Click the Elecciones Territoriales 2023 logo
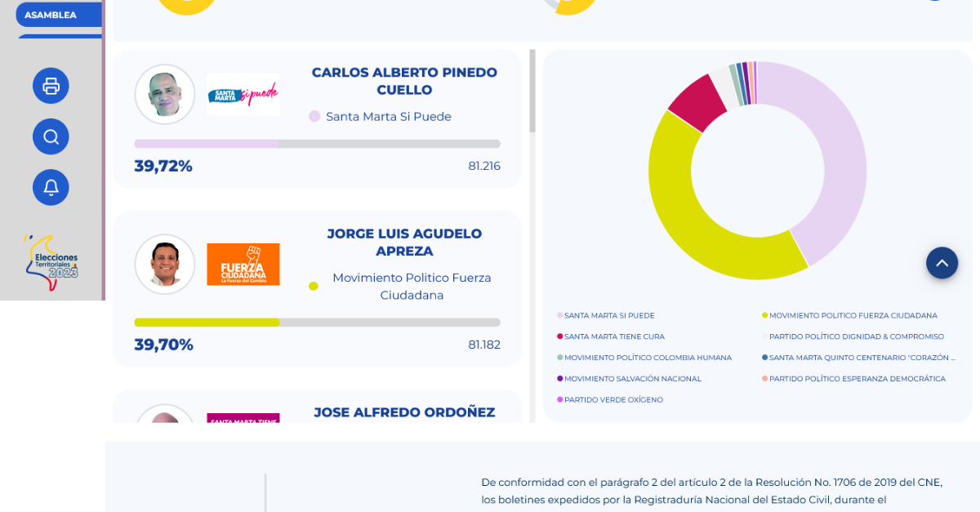The image size is (980, 512). pos(51,263)
